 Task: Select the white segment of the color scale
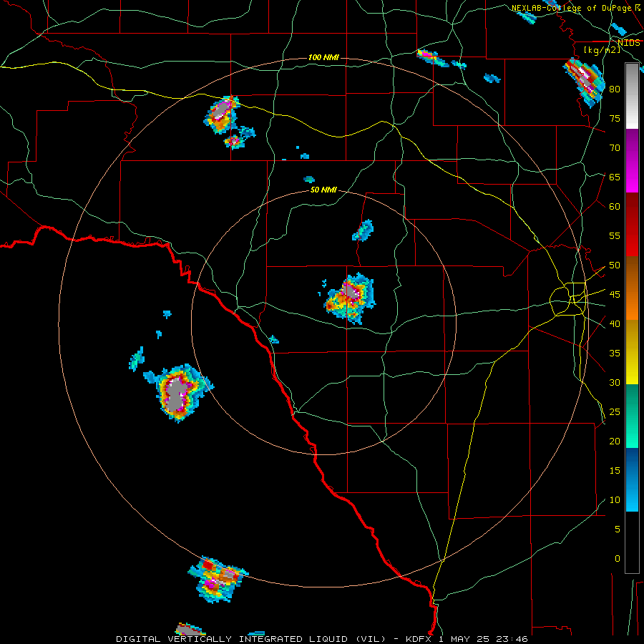coord(632,116)
